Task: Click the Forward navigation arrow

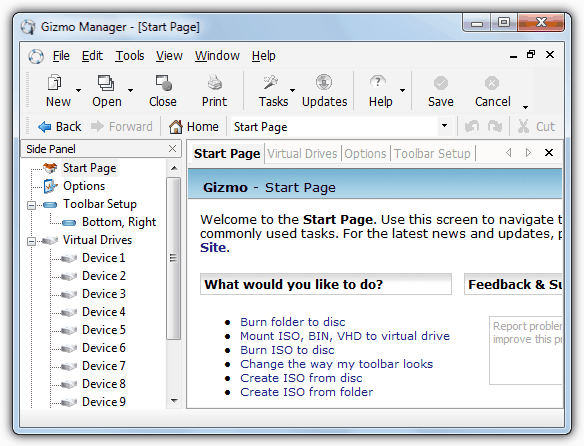Action: tap(98, 126)
